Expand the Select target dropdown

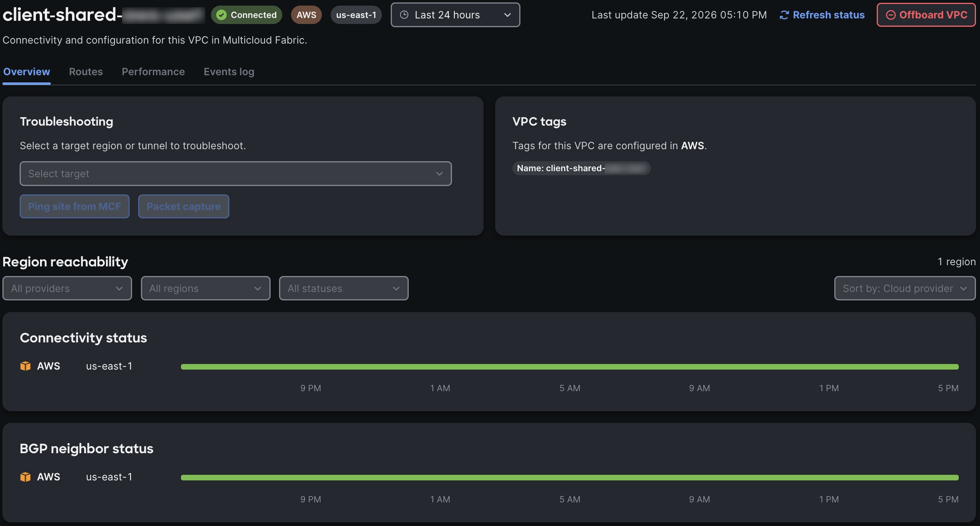pos(235,174)
